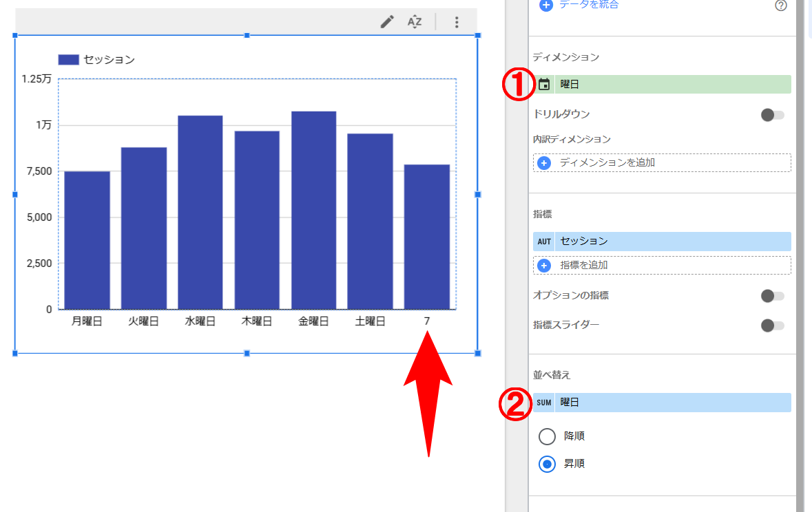812x512 pixels.
Task: Turn on the オプションの指標 toggle
Action: coord(772,296)
